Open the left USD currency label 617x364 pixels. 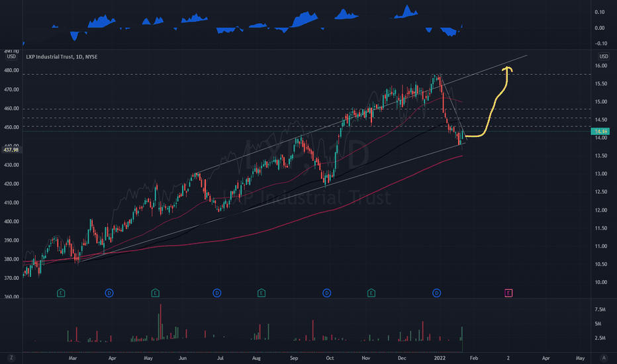click(11, 57)
